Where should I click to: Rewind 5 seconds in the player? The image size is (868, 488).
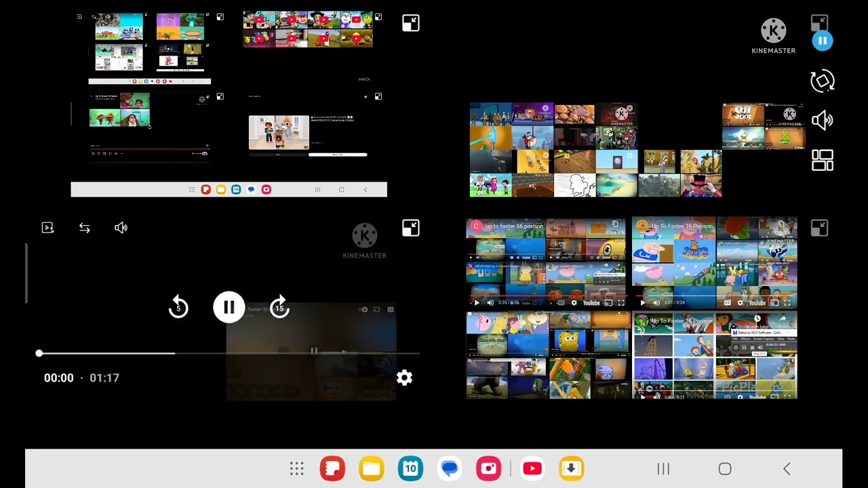point(178,307)
